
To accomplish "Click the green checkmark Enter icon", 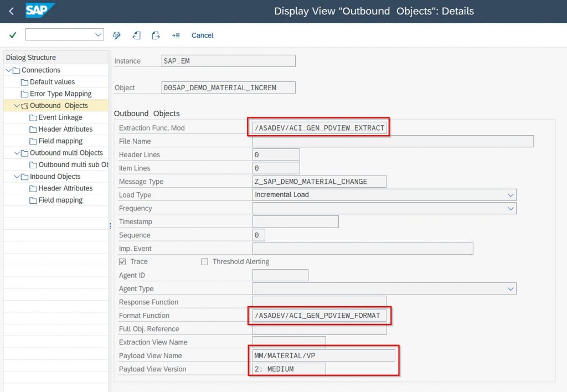I will [12, 35].
